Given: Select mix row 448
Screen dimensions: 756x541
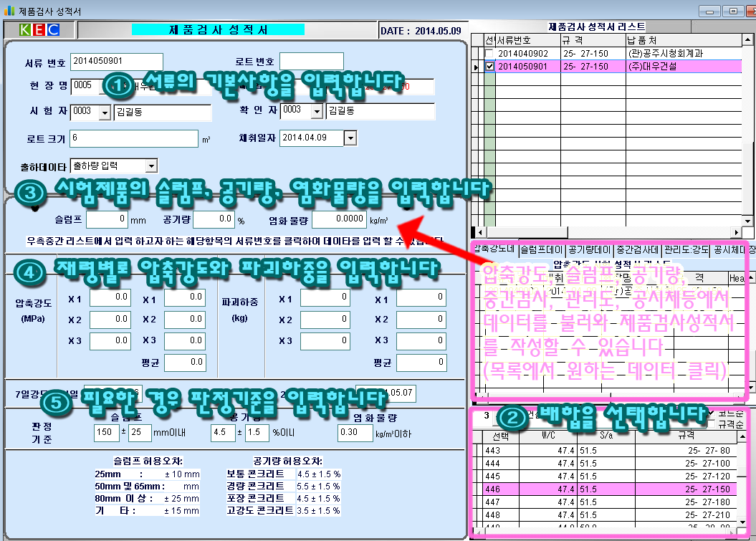Looking at the screenshot, I should 611,515.
